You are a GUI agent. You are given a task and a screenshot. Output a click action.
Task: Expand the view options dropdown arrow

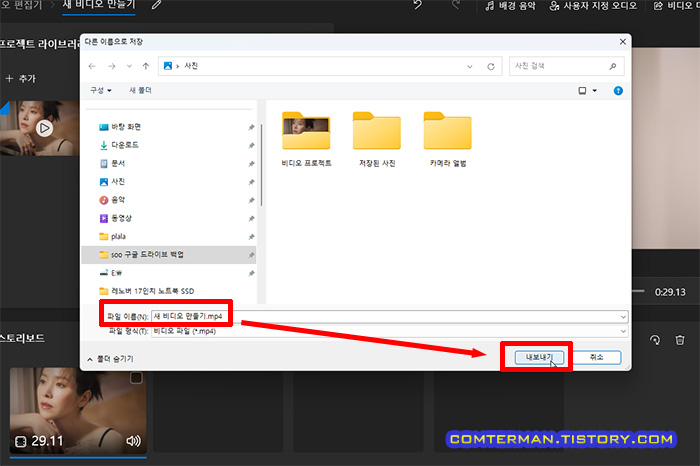(595, 91)
